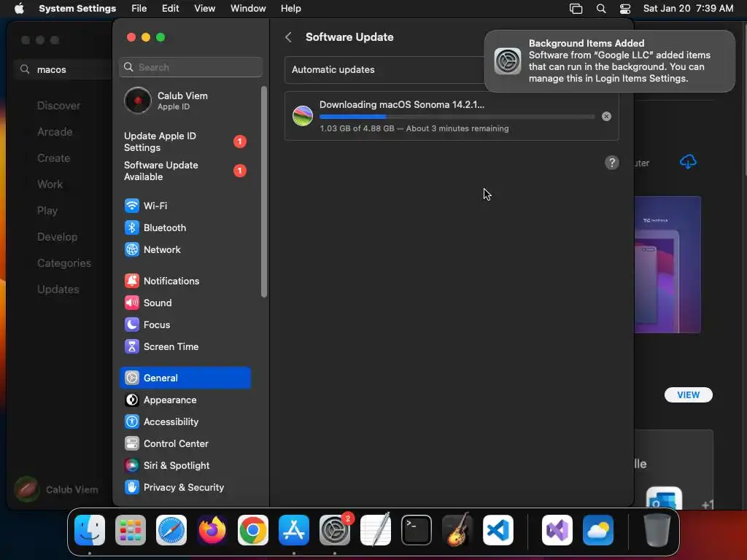
Task: Click the date and time in menu bar
Action: (688, 9)
